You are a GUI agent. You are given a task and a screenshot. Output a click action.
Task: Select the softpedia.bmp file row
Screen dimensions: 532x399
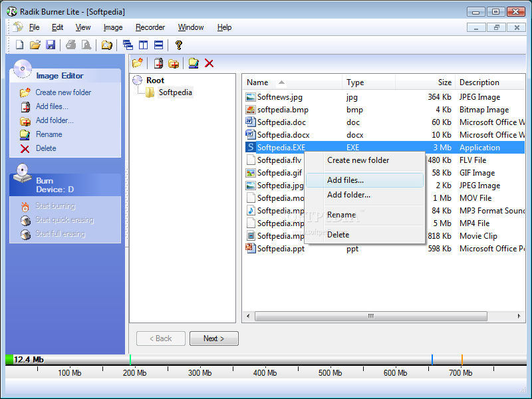click(x=384, y=110)
